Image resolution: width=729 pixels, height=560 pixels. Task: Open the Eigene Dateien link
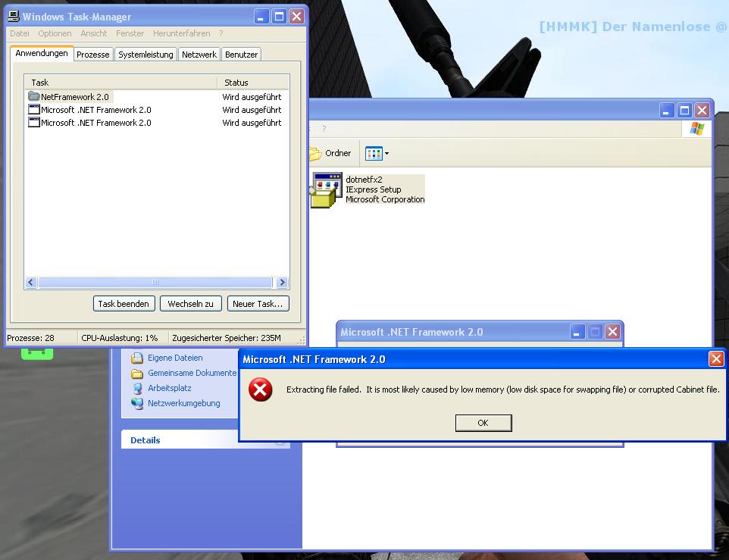click(x=175, y=358)
